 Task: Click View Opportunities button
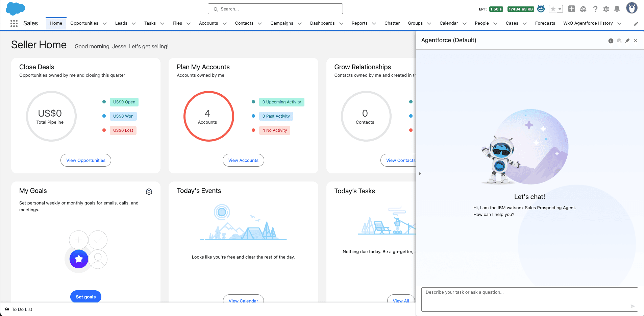[86, 160]
